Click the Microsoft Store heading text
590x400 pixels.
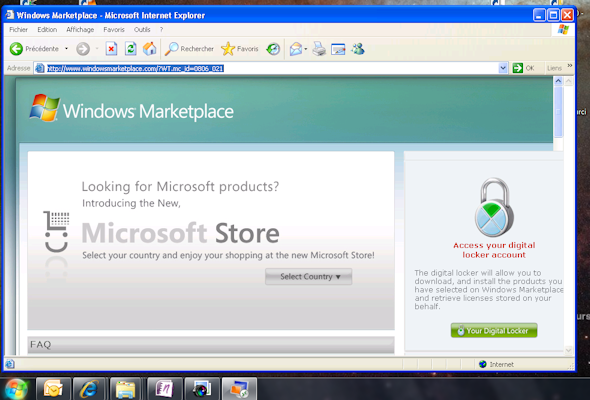coord(180,233)
